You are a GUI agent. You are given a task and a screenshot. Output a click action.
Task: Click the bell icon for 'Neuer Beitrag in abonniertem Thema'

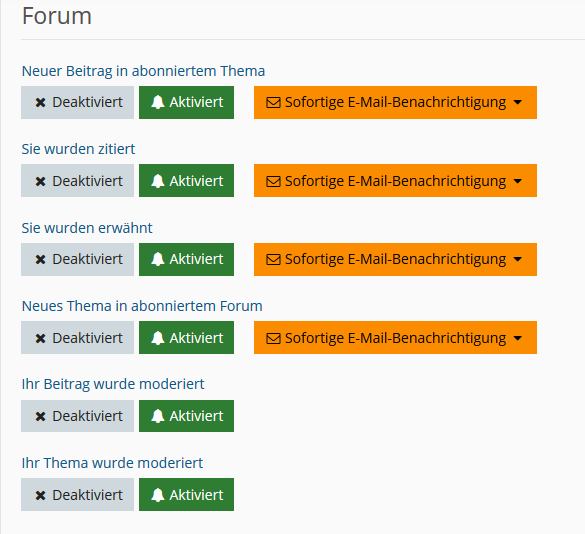point(157,102)
